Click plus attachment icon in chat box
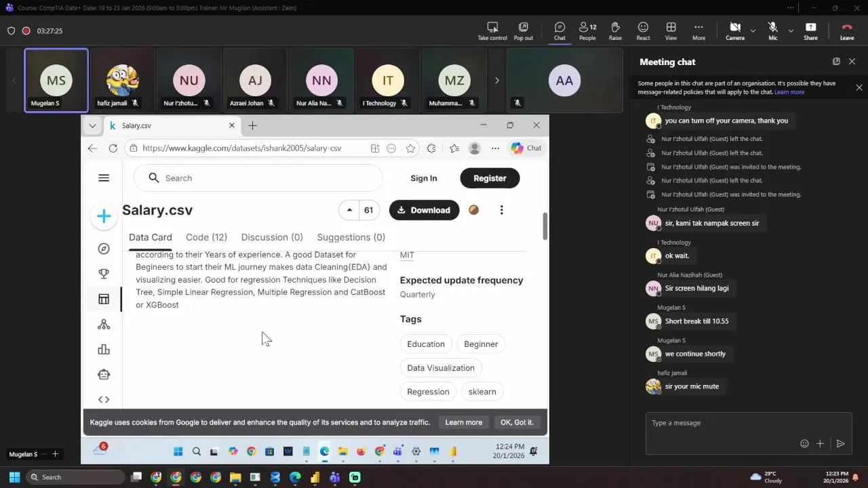The image size is (868, 488). tap(820, 443)
